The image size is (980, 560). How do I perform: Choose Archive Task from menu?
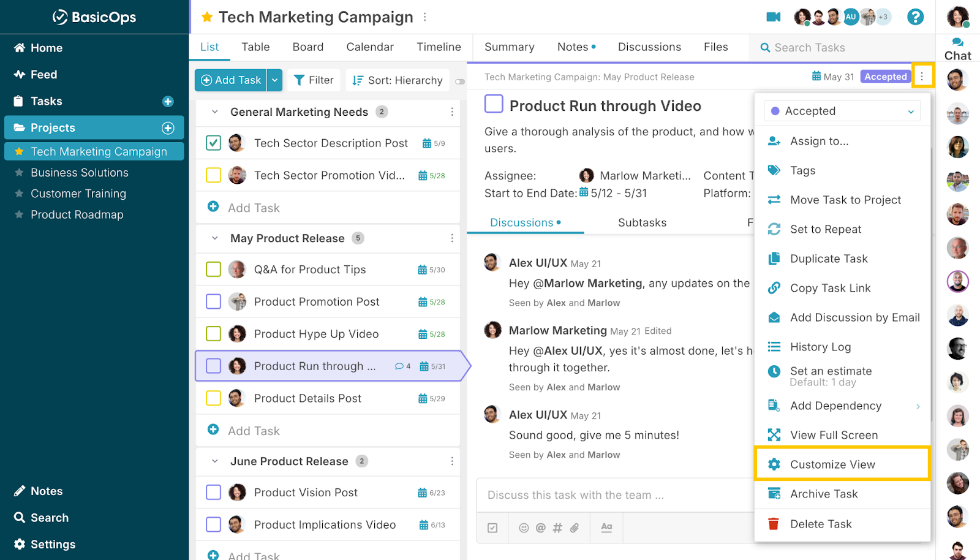point(843,494)
